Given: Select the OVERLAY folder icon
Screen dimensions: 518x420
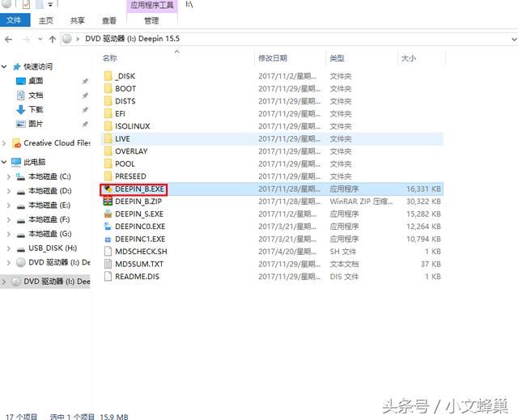Looking at the screenshot, I should (x=108, y=151).
